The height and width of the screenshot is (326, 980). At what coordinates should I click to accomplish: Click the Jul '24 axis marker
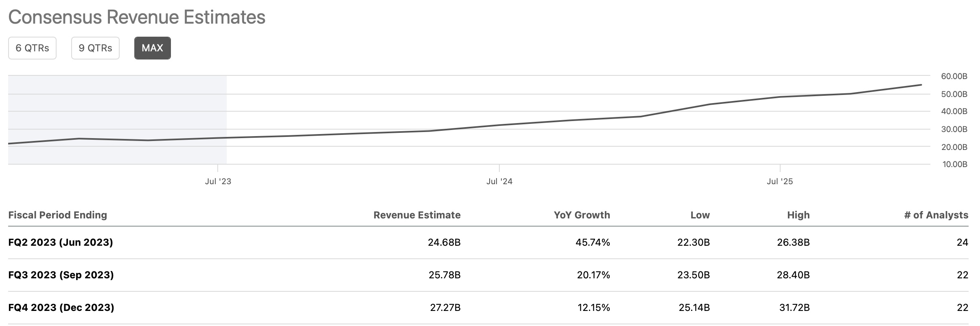click(499, 181)
